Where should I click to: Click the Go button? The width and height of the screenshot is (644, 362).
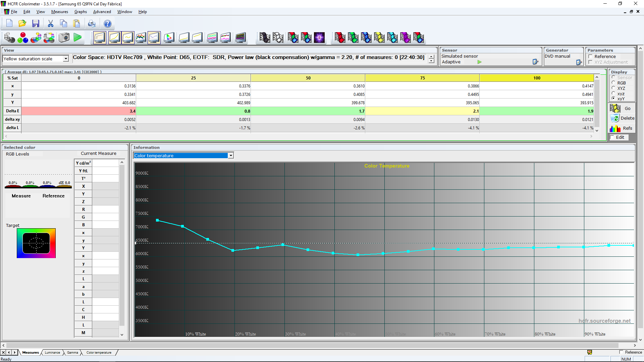pyautogui.click(x=622, y=108)
